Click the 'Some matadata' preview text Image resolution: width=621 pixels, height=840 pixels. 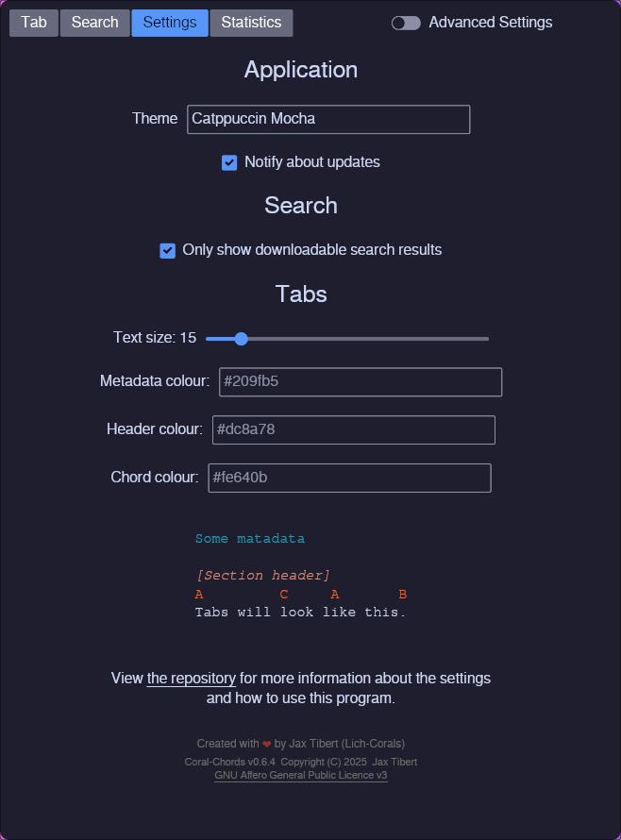(249, 539)
